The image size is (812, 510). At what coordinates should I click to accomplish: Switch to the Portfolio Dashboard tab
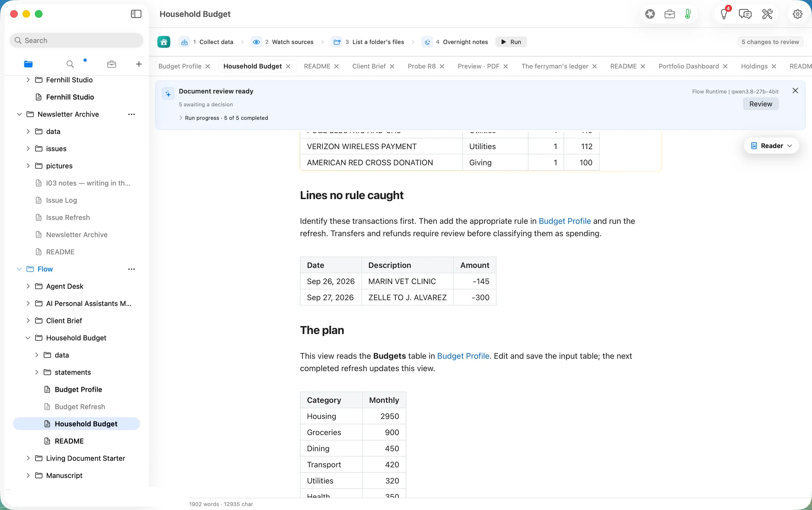pos(689,66)
